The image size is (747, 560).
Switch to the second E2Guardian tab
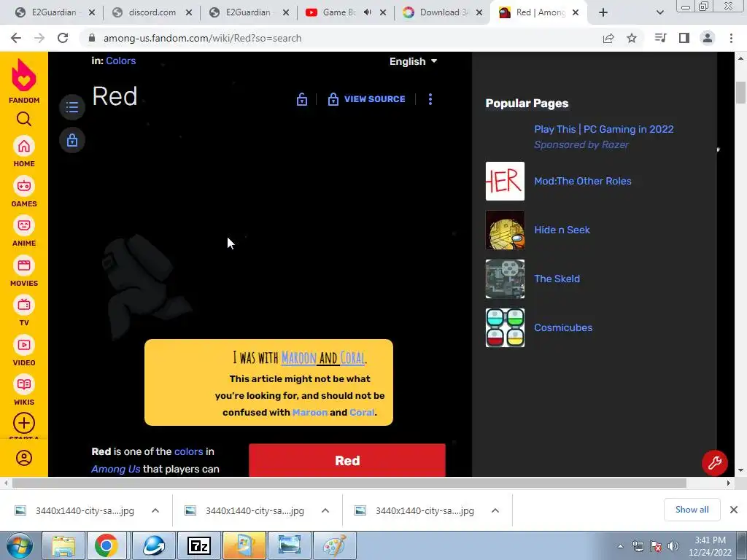(249, 12)
